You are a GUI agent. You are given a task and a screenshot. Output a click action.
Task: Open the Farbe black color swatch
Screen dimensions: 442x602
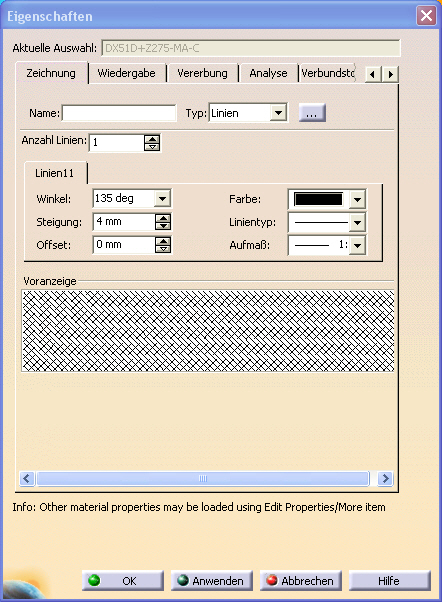pos(318,199)
